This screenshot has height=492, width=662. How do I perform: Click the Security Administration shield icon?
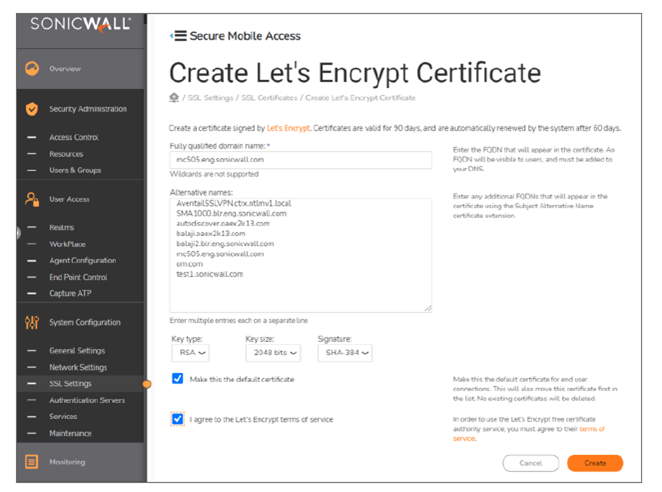coord(31,109)
